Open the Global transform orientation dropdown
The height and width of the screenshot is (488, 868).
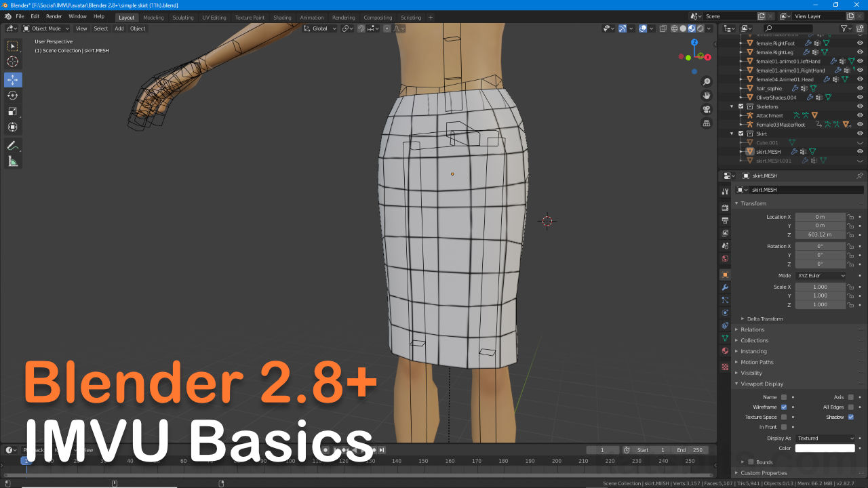(x=320, y=28)
